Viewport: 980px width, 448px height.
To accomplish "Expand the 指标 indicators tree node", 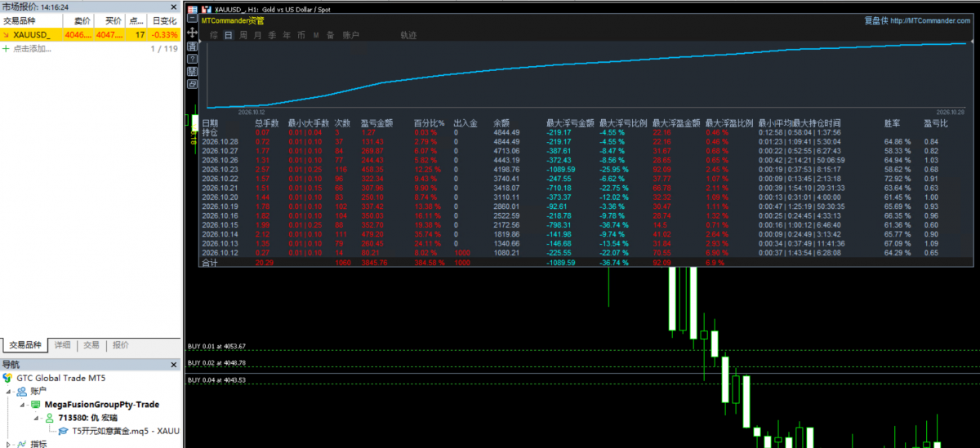I will click(x=8, y=445).
